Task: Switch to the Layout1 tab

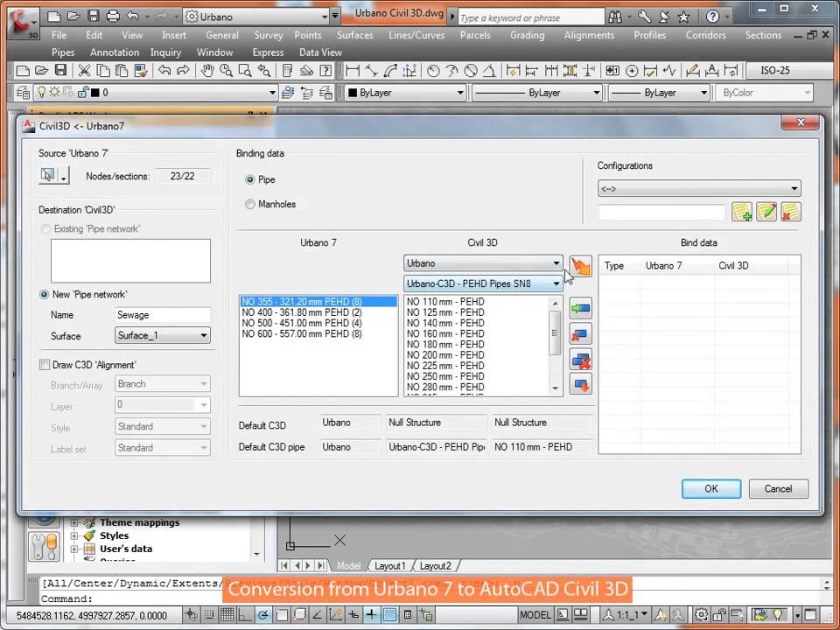Action: pyautogui.click(x=389, y=566)
